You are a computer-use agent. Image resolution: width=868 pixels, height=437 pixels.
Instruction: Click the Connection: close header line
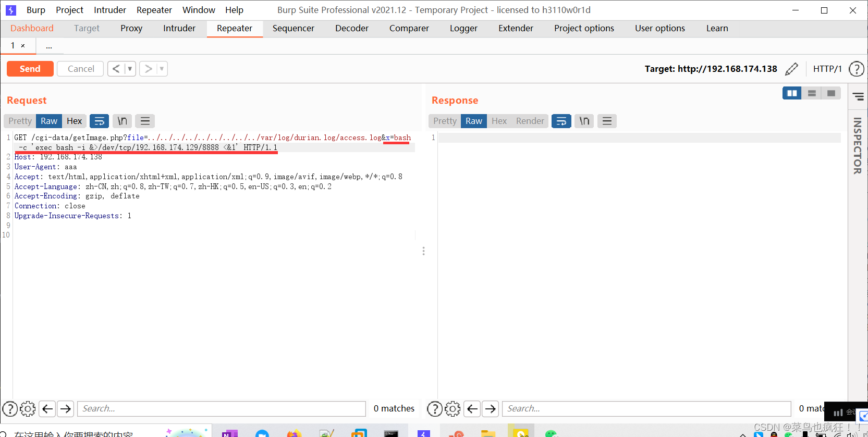pos(50,206)
